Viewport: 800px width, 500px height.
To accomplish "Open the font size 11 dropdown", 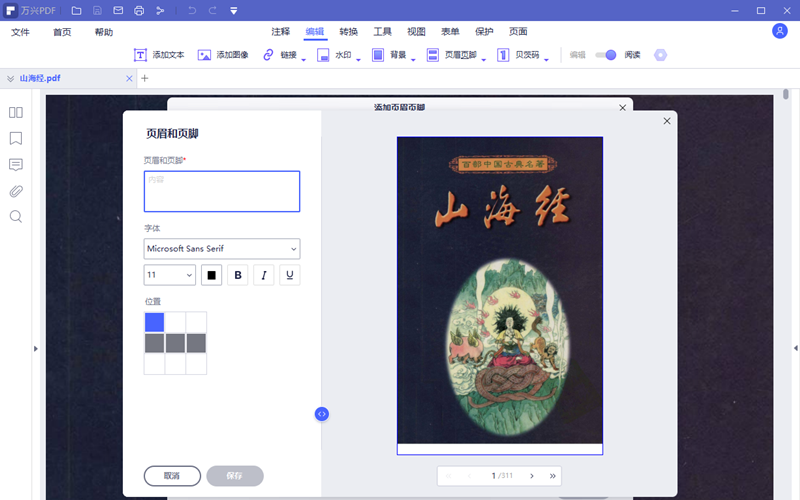I will tap(170, 275).
